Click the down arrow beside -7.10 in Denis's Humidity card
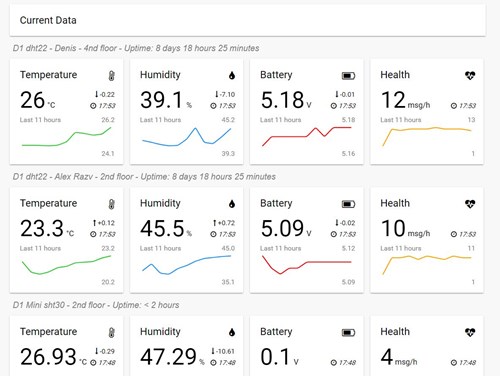Image resolution: width=500 pixels, height=376 pixels. pos(217,94)
